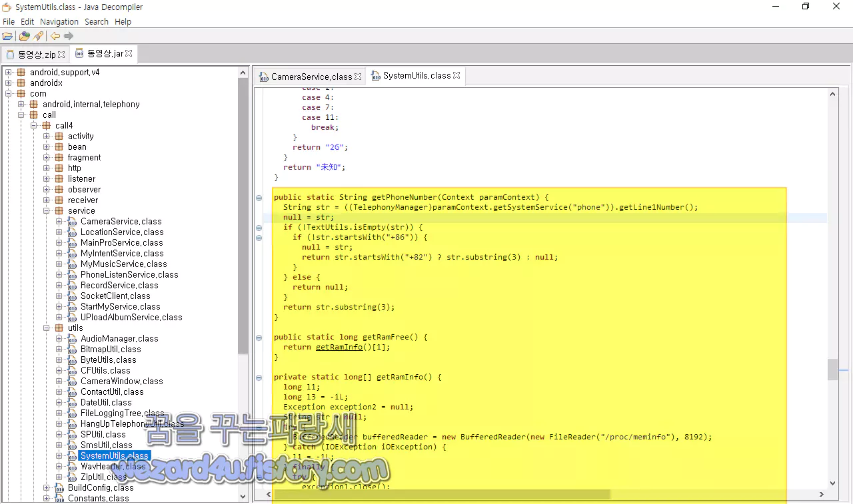This screenshot has height=504, width=853.
Task: Open the File menu
Action: tap(9, 21)
